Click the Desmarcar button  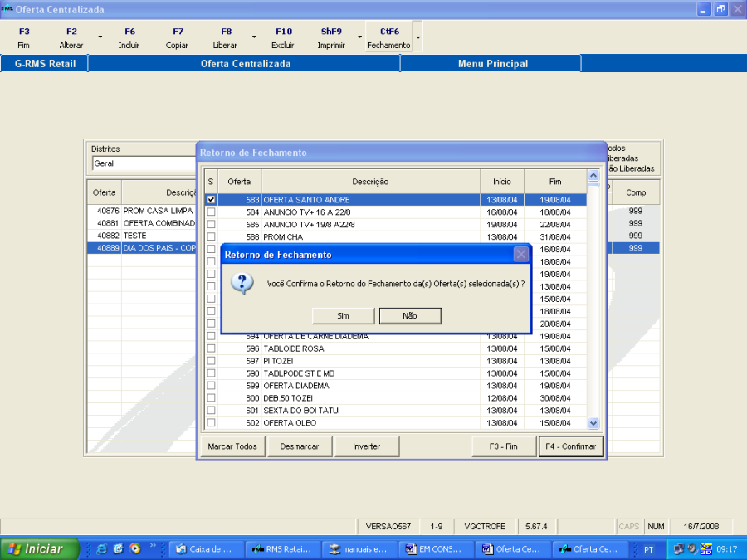click(299, 446)
